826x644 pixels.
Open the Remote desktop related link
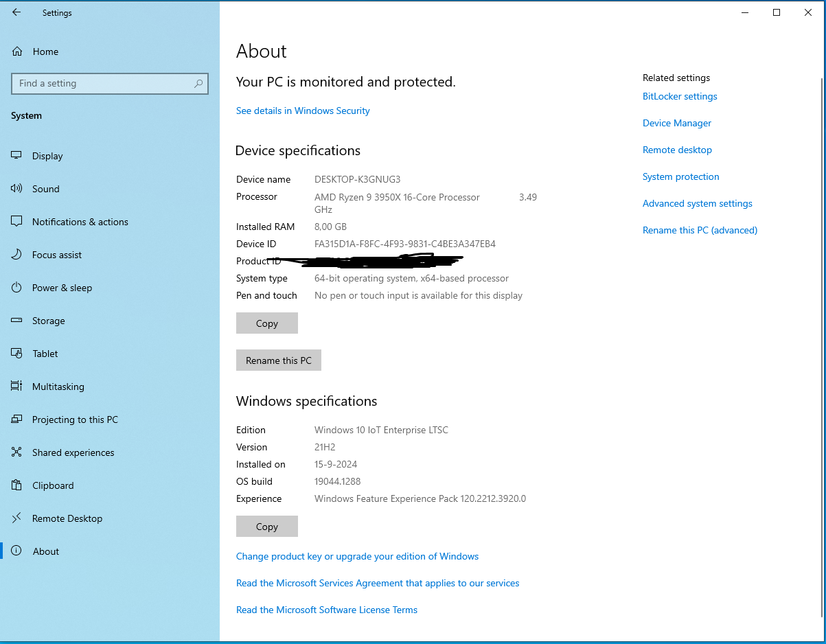point(677,150)
